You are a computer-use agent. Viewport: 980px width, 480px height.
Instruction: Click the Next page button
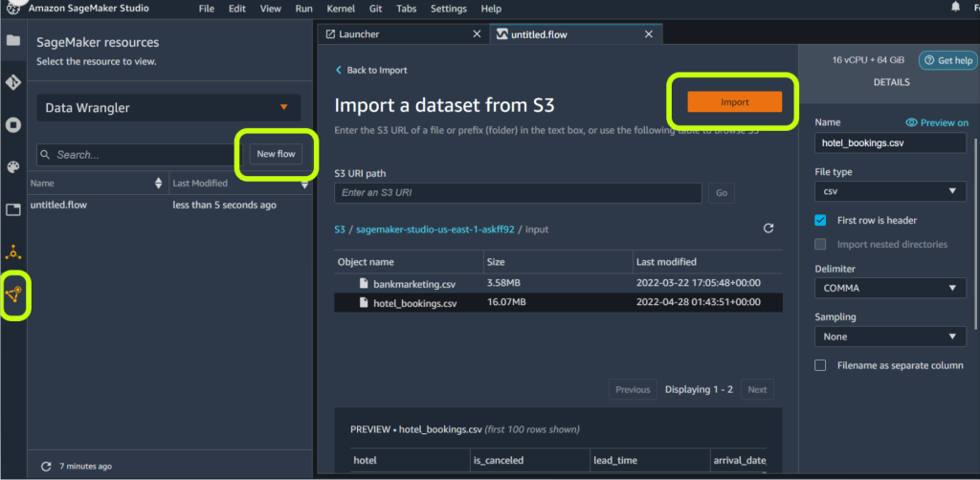coord(757,389)
